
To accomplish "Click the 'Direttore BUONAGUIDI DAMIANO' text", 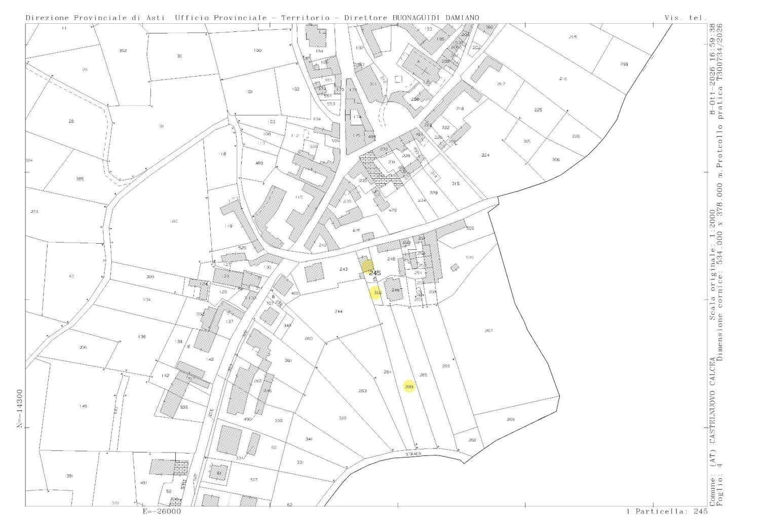I will click(x=411, y=18).
